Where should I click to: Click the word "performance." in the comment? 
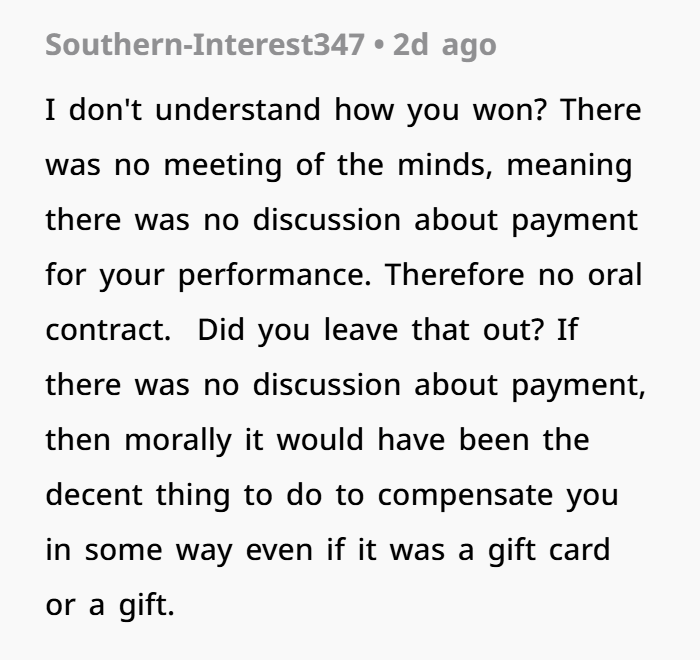(275, 276)
